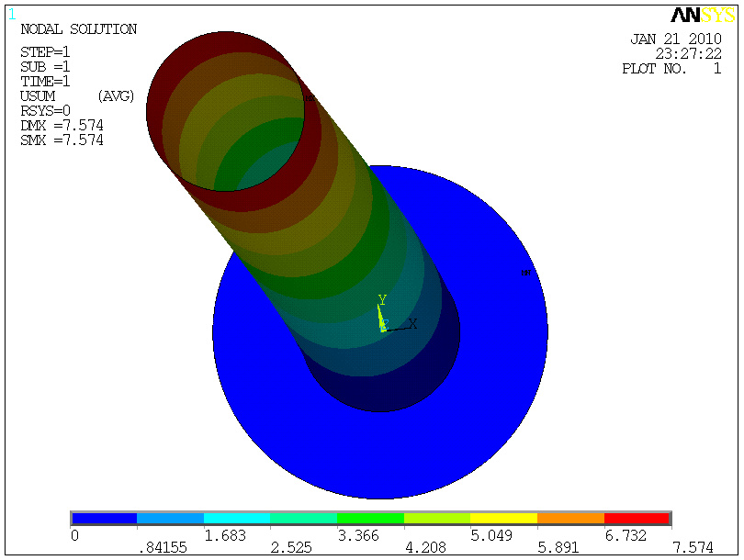Click the yellow-green legend swatch above 4.208
This screenshot has height=560, width=744.
437,519
